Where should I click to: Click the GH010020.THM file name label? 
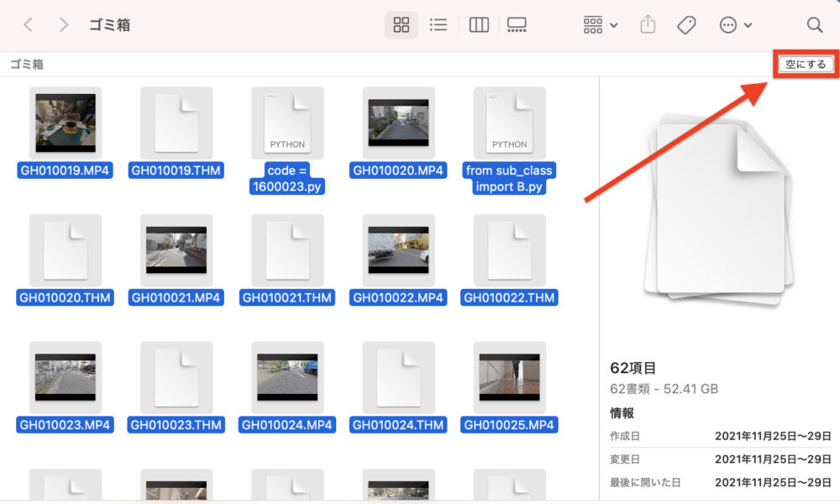click(65, 298)
